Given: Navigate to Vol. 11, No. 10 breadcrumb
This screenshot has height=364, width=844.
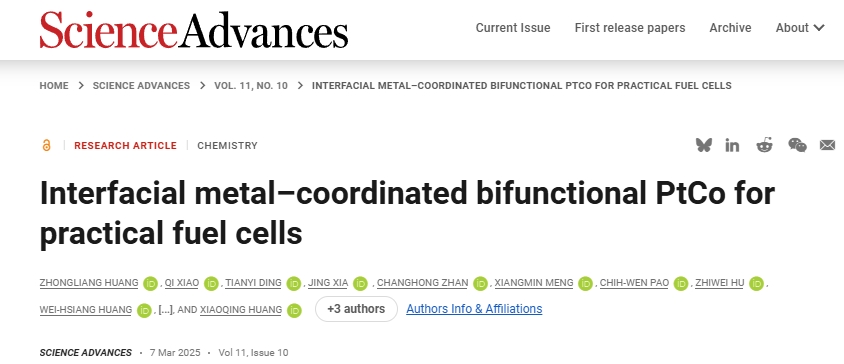Looking at the screenshot, I should coord(251,86).
